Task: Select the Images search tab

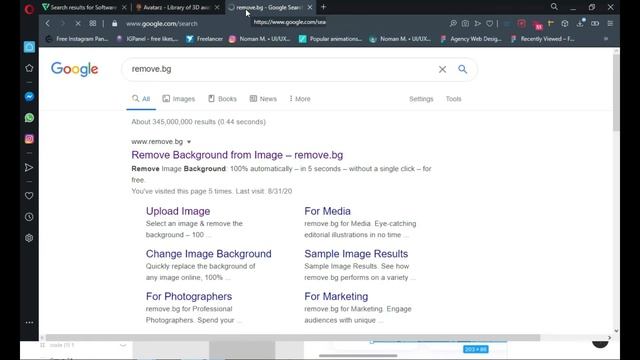Action: tap(179, 99)
